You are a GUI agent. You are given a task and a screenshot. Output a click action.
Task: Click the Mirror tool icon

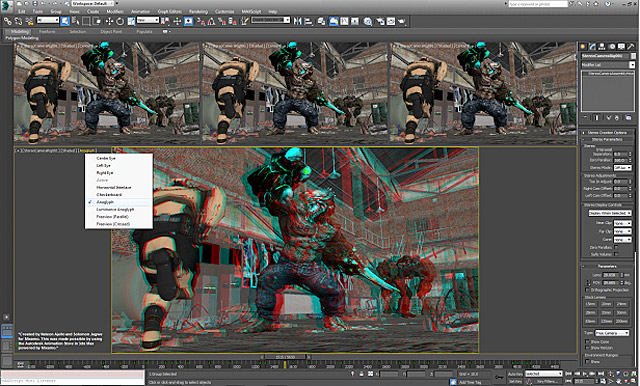(298, 21)
